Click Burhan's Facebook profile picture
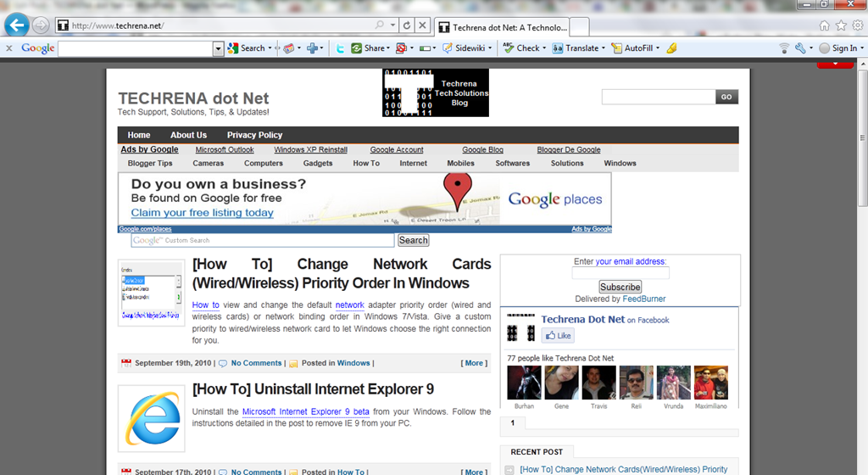 tap(524, 383)
